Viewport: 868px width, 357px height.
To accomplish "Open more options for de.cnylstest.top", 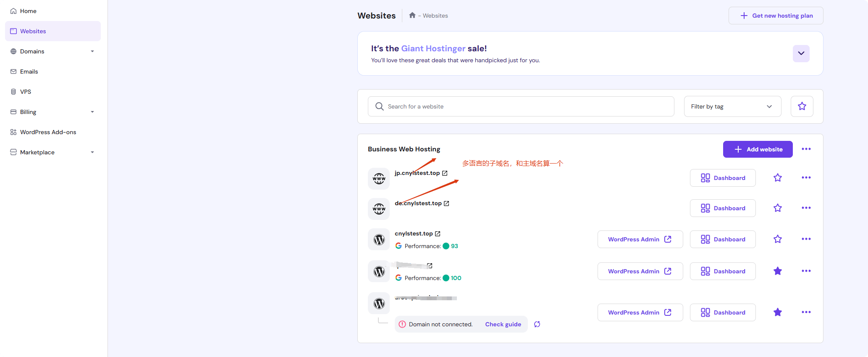I will point(806,208).
